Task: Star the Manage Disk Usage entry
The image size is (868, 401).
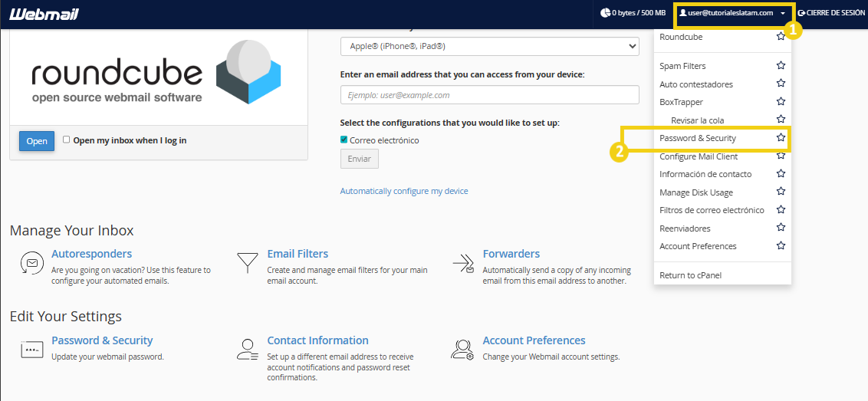Action: tap(781, 192)
